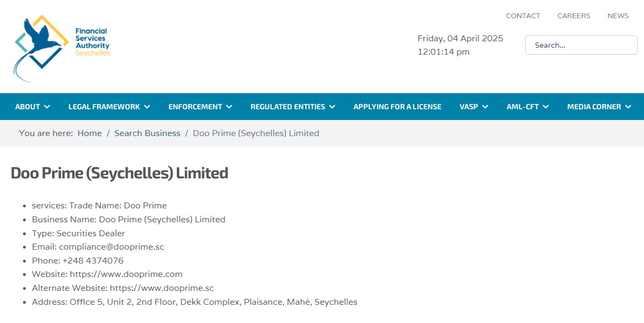Open the REGULATED ENTITIES dropdown

293,107
